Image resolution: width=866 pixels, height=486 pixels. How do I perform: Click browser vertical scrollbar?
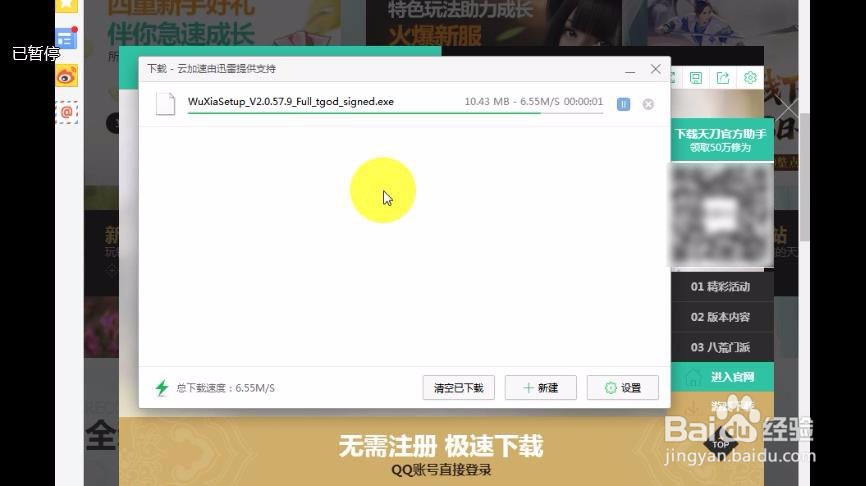(x=804, y=177)
